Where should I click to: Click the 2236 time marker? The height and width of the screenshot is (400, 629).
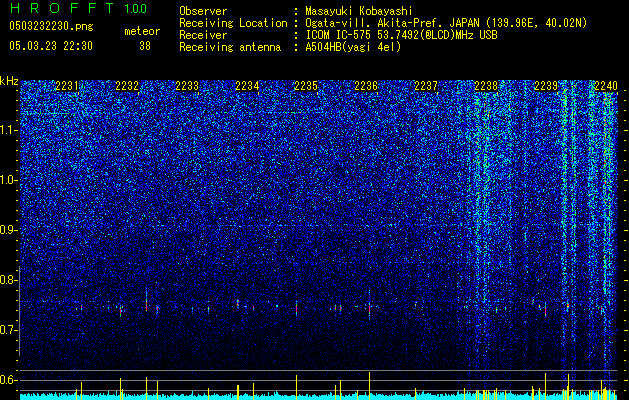tap(366, 86)
